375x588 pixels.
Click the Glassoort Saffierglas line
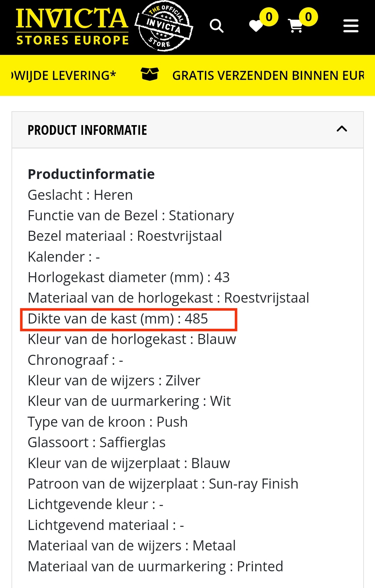tap(97, 442)
